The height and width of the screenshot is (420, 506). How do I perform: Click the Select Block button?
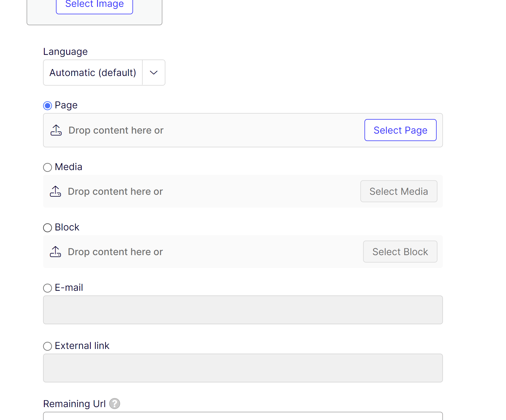point(400,252)
